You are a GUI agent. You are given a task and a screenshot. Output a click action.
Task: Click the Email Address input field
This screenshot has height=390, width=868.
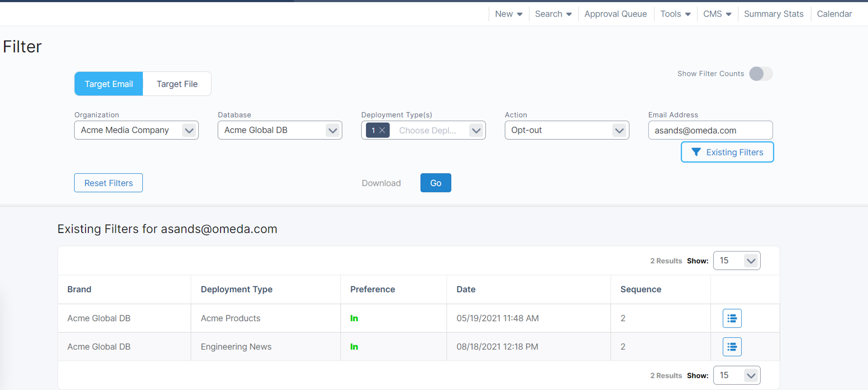(710, 130)
